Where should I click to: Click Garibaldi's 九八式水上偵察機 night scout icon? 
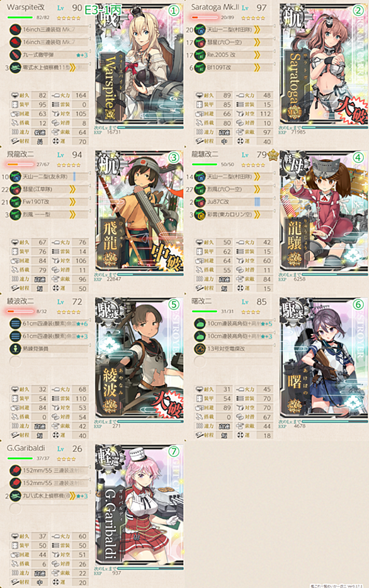[15, 496]
